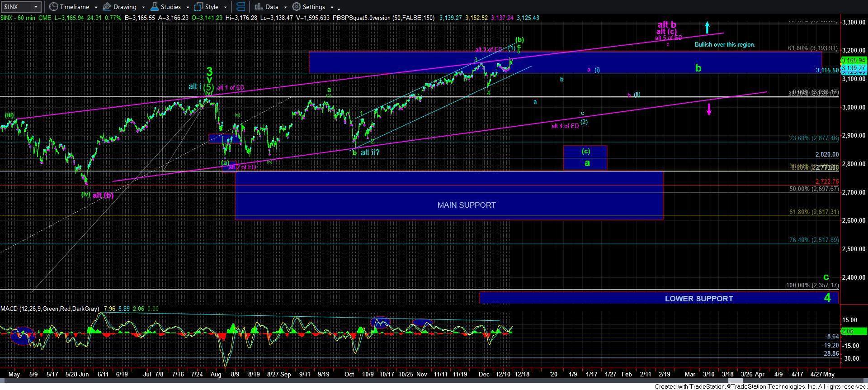The image size is (868, 390).
Task: Click the Style icon
Action: click(198, 7)
